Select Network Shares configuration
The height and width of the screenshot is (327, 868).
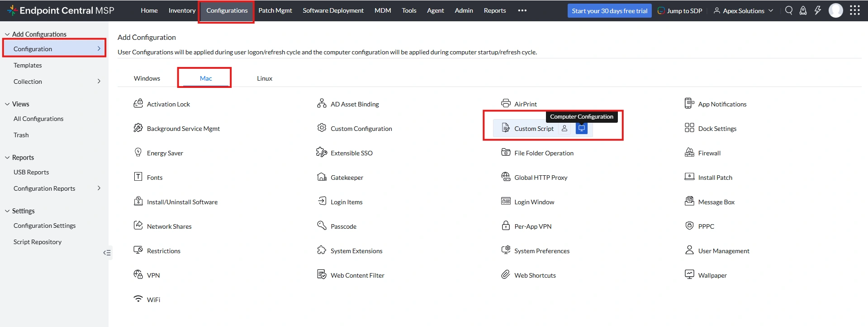click(x=163, y=226)
